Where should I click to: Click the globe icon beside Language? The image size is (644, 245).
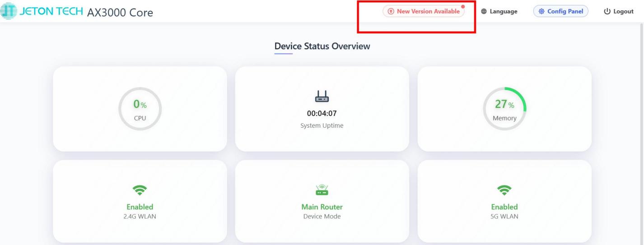(x=484, y=11)
